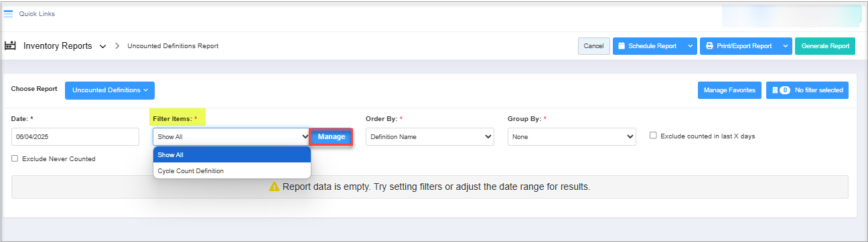Viewport: 868px width, 242px height.
Task: Choose Cycle Count Definition option
Action: (x=232, y=171)
